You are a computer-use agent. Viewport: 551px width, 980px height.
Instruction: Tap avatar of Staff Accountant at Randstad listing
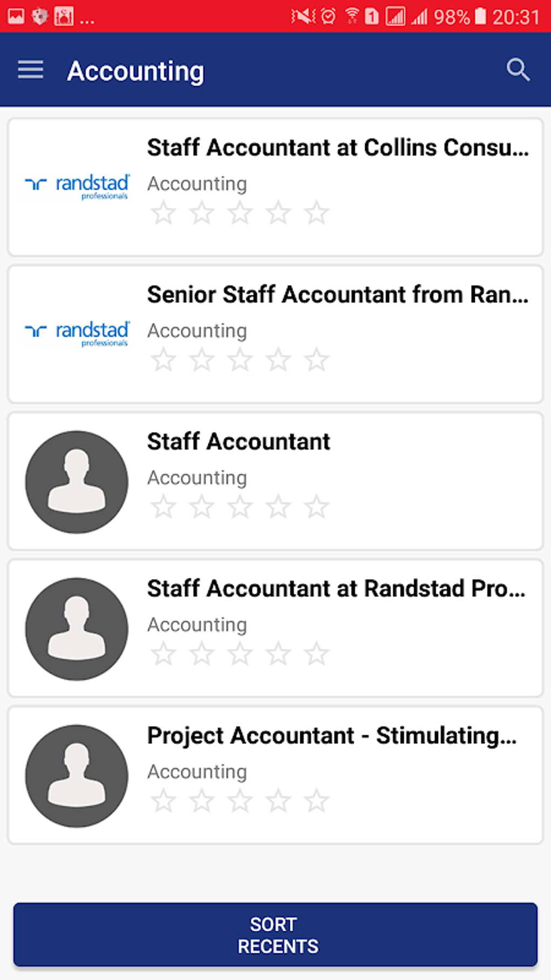(77, 629)
